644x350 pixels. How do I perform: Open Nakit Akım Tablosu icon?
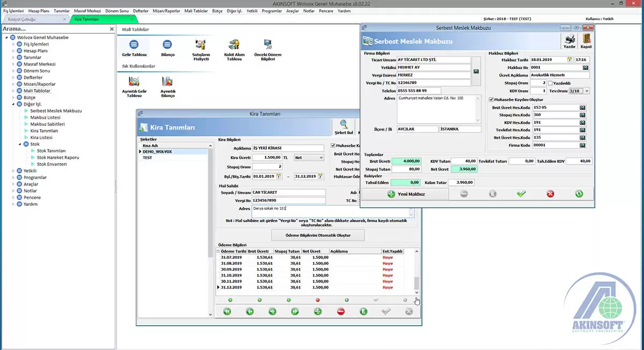pyautogui.click(x=234, y=45)
